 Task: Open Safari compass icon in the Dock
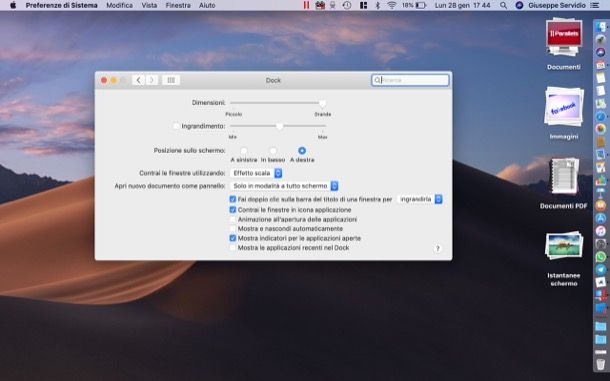(601, 116)
